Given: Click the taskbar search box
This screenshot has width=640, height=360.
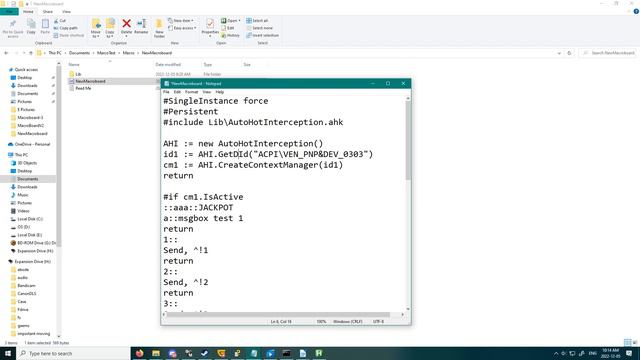Looking at the screenshot, I should (73, 353).
